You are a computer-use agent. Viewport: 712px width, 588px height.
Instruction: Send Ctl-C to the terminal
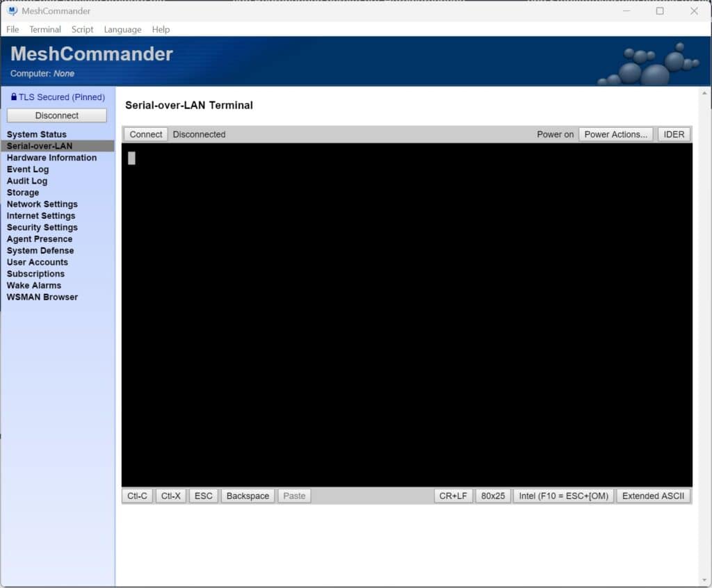coord(137,496)
